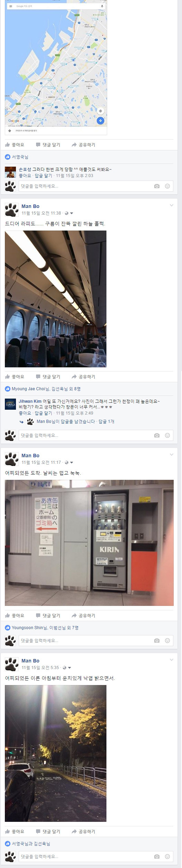The image size is (182, 868).
Task: Like the post of 11월 15일 오전 11:38
Action: (15, 377)
